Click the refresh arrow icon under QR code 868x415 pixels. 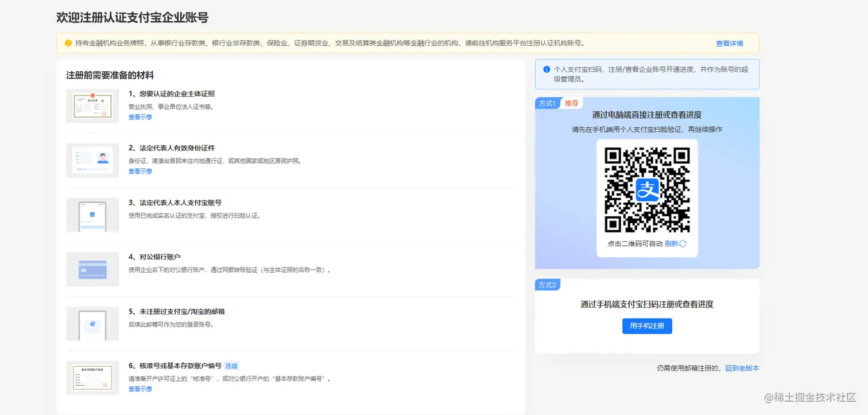click(x=683, y=243)
